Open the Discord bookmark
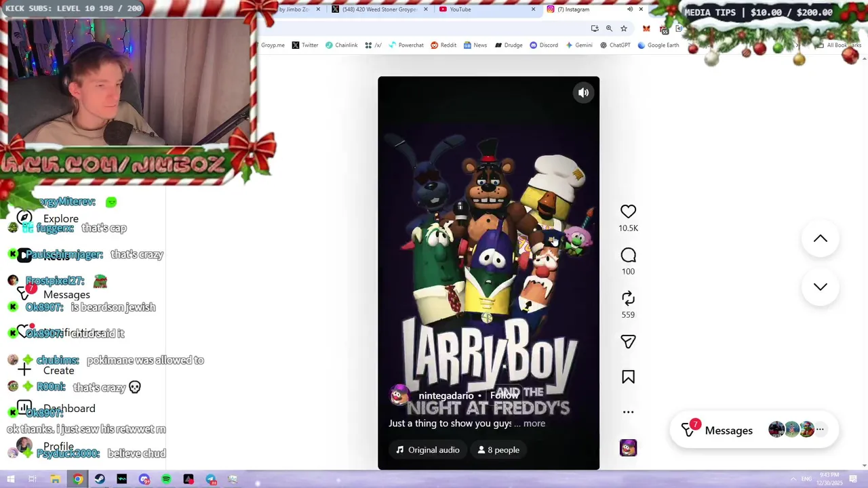Image resolution: width=868 pixels, height=488 pixels. [544, 45]
